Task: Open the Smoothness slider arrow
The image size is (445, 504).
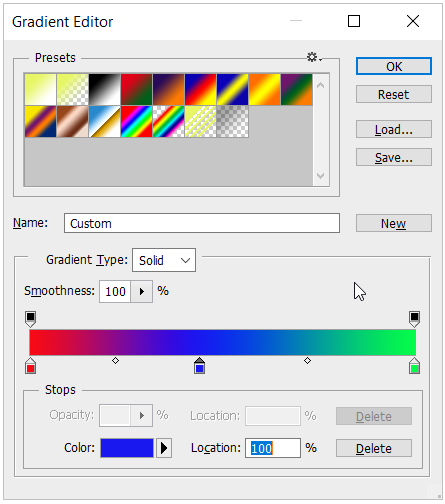Action: pos(142,292)
